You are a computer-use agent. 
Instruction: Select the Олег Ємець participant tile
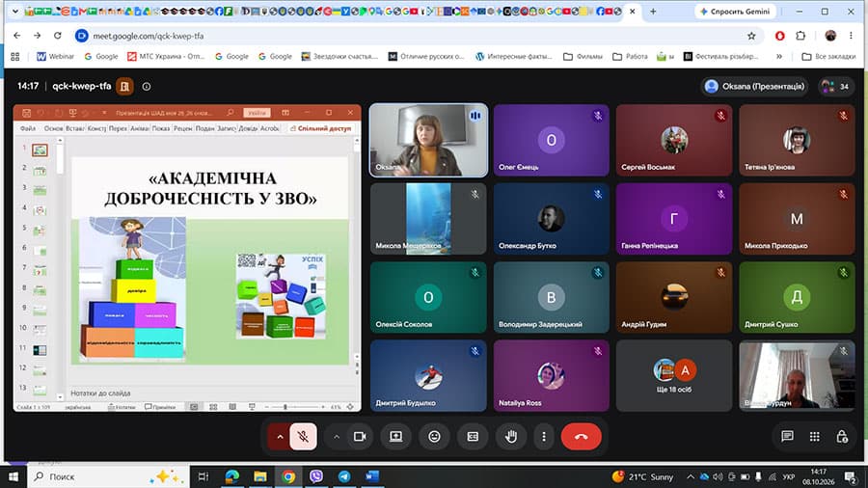click(x=552, y=141)
